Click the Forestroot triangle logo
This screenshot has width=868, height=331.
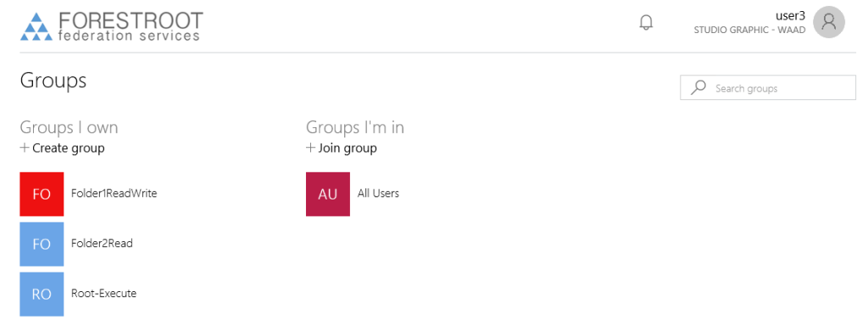click(x=36, y=26)
